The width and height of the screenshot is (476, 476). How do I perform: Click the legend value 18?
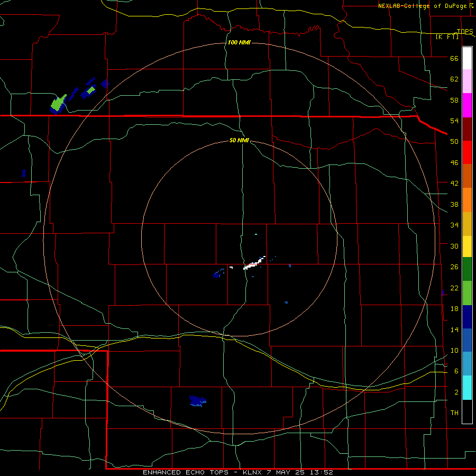coord(454,309)
